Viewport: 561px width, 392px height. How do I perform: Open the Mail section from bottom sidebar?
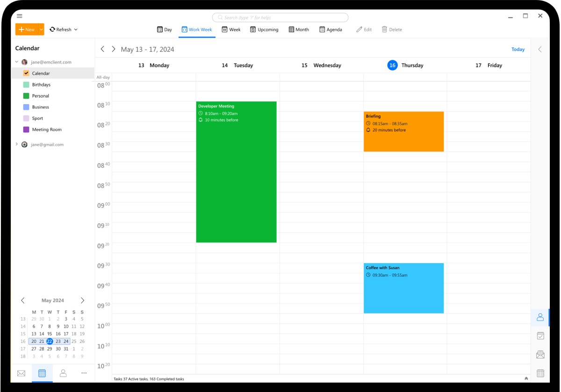(x=21, y=373)
